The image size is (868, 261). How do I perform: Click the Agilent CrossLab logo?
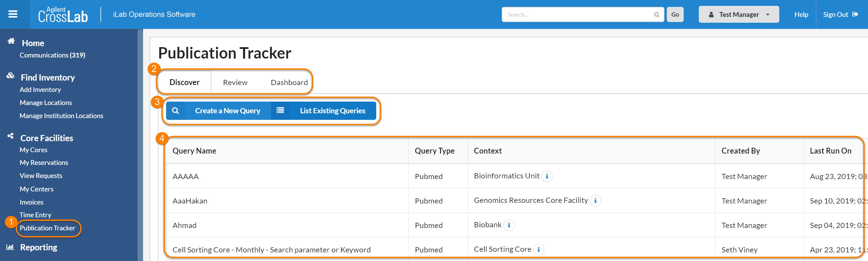(63, 15)
